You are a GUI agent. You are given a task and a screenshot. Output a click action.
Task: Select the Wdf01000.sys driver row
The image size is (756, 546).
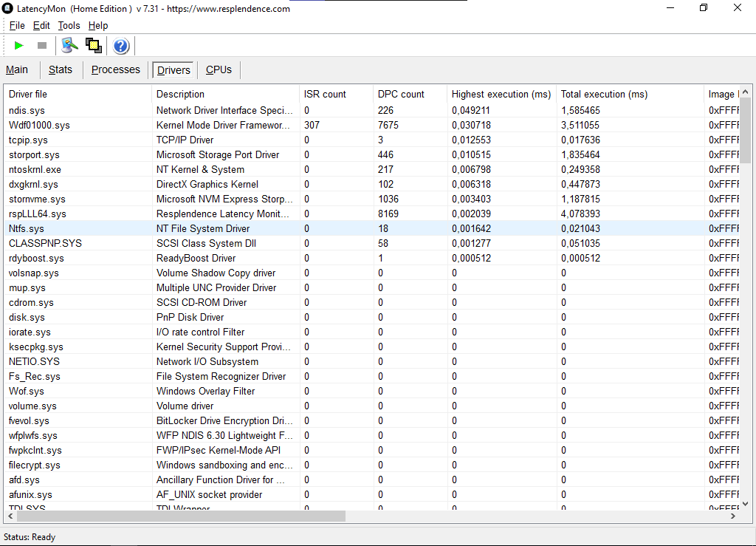(x=39, y=125)
